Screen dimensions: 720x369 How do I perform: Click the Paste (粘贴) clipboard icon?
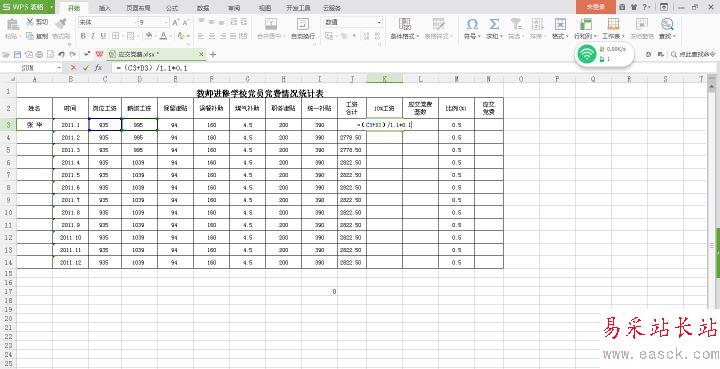tap(12, 24)
